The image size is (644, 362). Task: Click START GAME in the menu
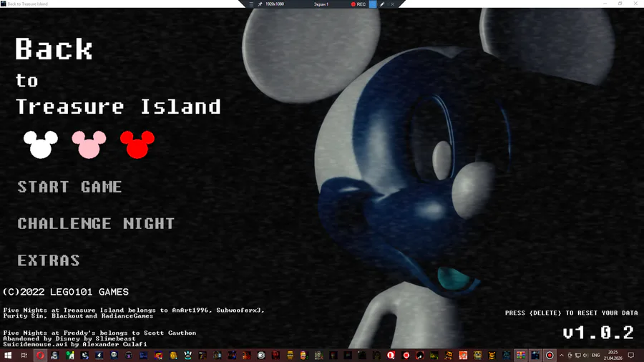click(x=69, y=187)
